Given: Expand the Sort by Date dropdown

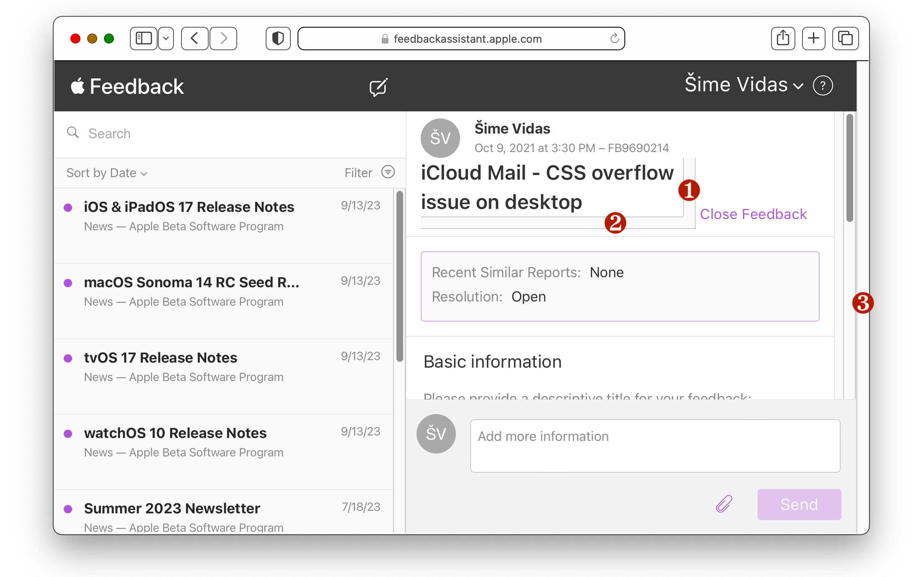Looking at the screenshot, I should (x=107, y=173).
